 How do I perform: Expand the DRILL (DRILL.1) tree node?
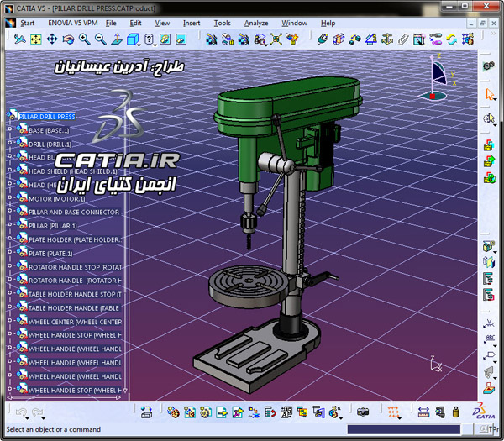9,143
